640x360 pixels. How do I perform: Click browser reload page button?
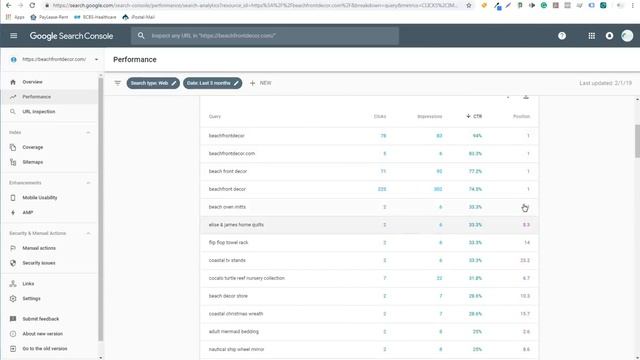click(x=32, y=5)
